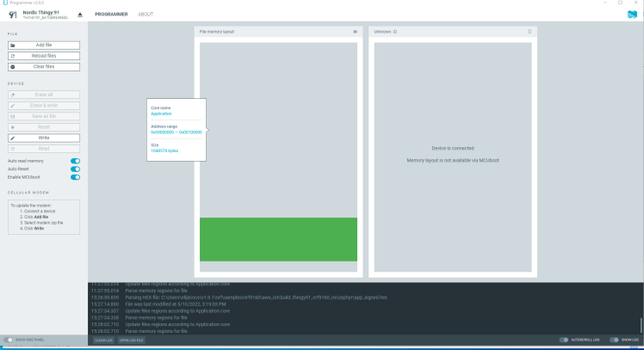Click the folder icon on Add file
The image size is (644, 350).
[13, 45]
